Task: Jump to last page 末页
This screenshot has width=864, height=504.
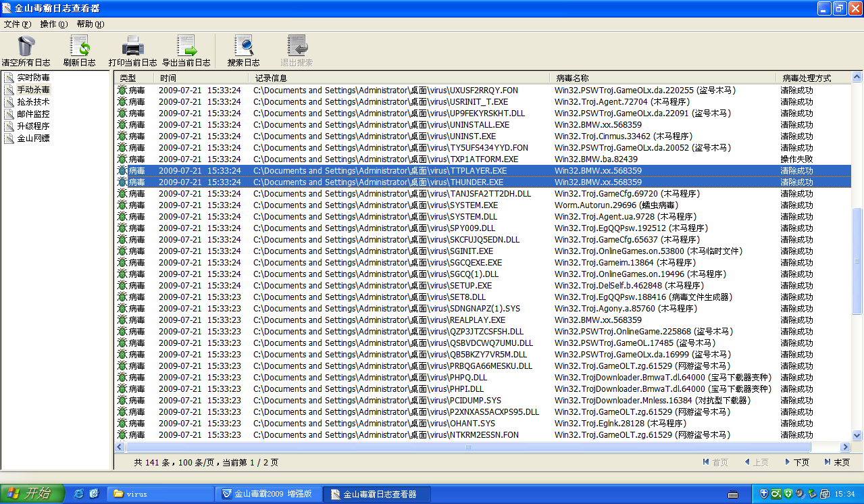Action: (837, 463)
